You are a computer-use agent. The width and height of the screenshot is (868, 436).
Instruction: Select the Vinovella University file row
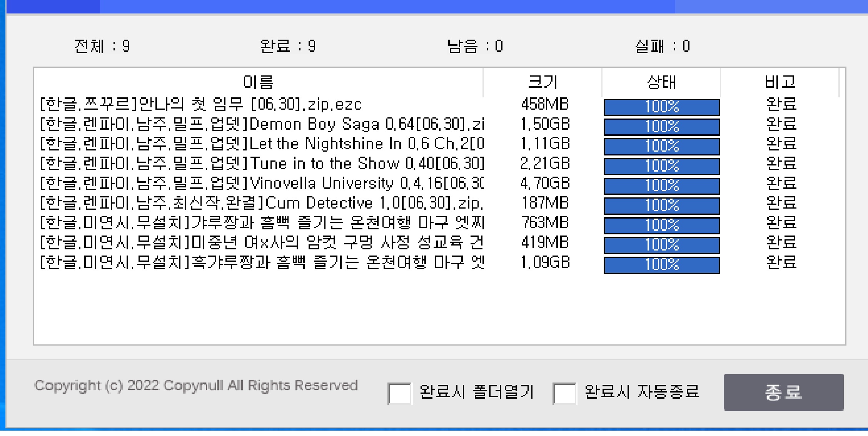coord(262,184)
